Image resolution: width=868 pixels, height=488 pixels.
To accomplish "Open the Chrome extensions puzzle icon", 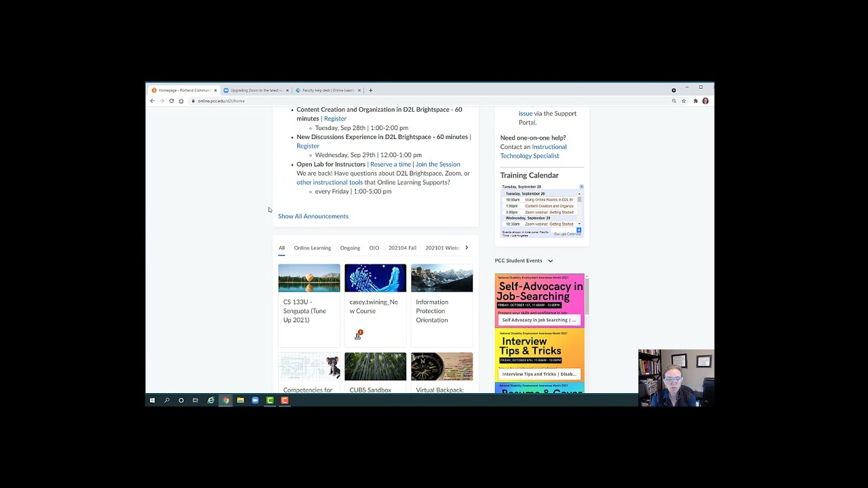I will point(695,101).
